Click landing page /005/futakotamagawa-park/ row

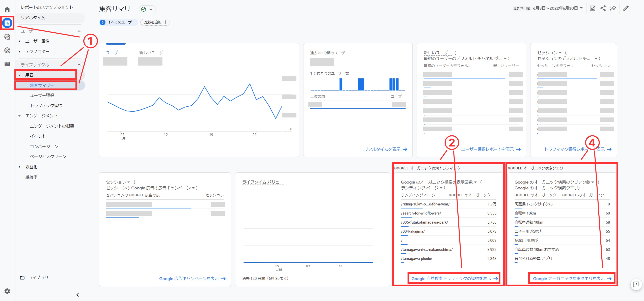pyautogui.click(x=448, y=222)
